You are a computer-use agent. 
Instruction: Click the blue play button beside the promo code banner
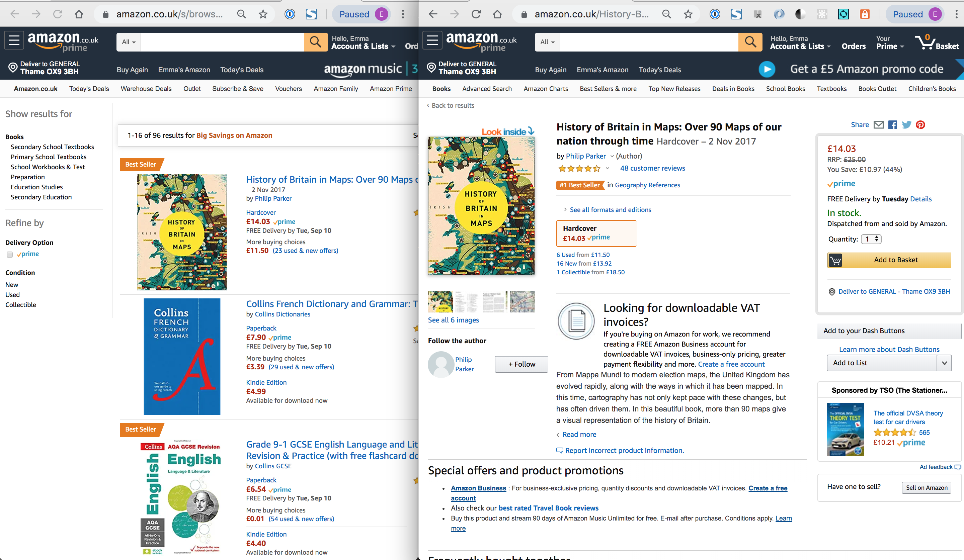(767, 69)
